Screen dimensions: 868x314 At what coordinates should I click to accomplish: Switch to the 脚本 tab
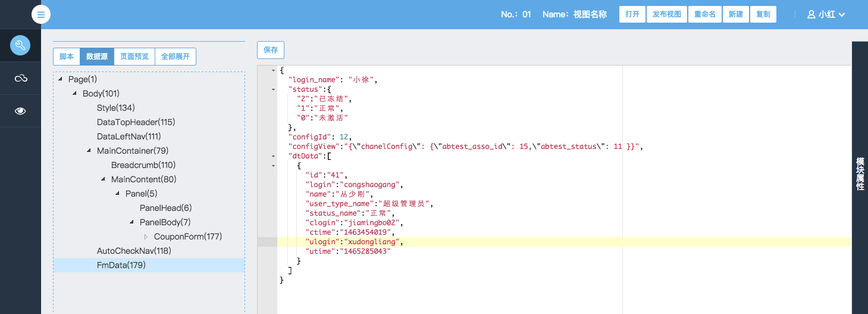click(x=67, y=57)
